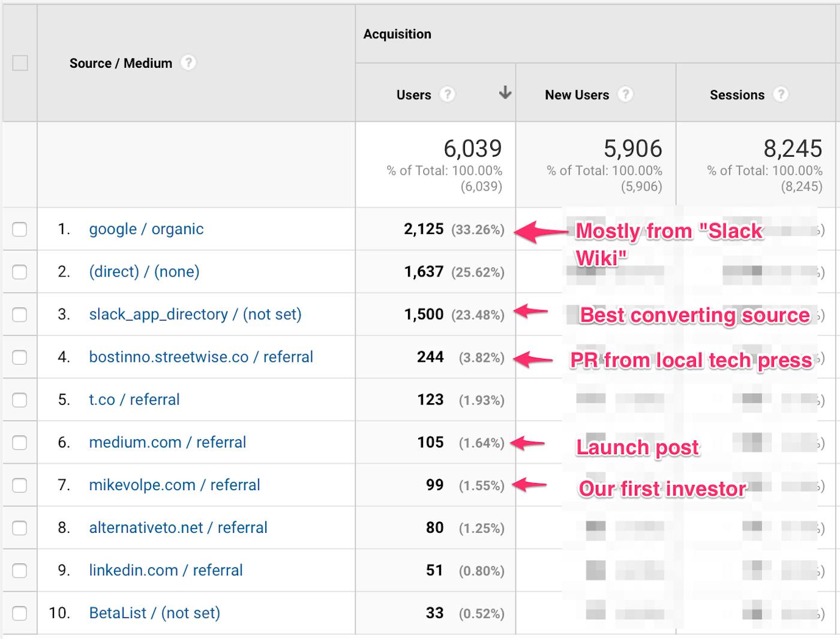Select users value 105 for medium.com
Image resolution: width=840 pixels, height=639 pixels.
pos(430,442)
